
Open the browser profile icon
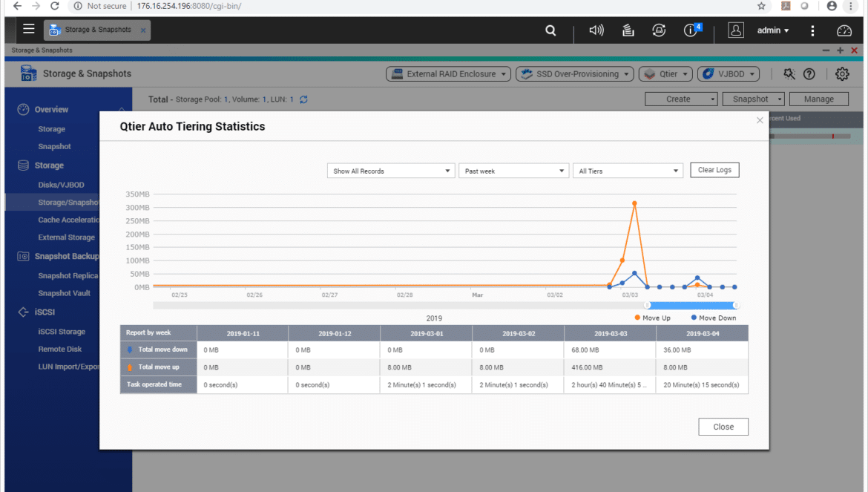832,6
